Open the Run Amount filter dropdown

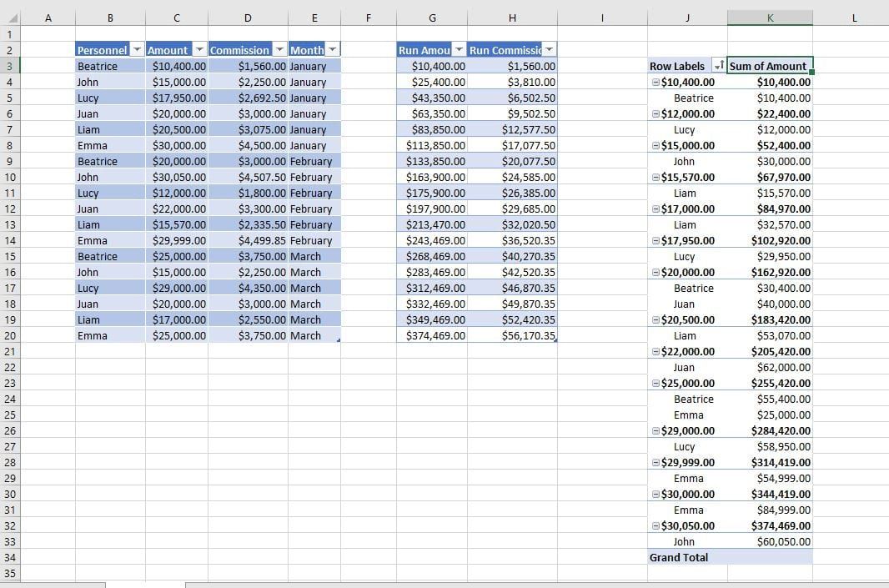click(459, 50)
